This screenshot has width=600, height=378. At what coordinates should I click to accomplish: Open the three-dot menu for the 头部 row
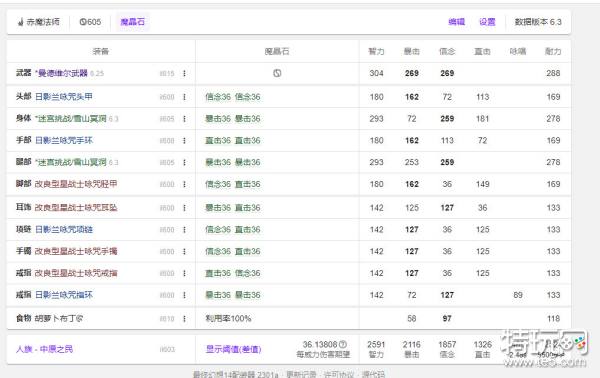(184, 97)
